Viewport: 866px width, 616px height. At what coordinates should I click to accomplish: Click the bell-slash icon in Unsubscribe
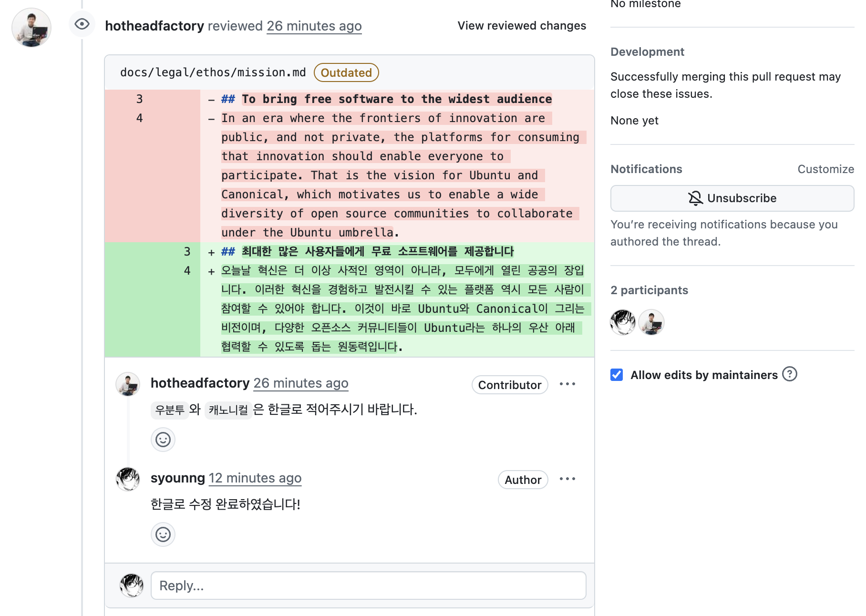tap(696, 198)
